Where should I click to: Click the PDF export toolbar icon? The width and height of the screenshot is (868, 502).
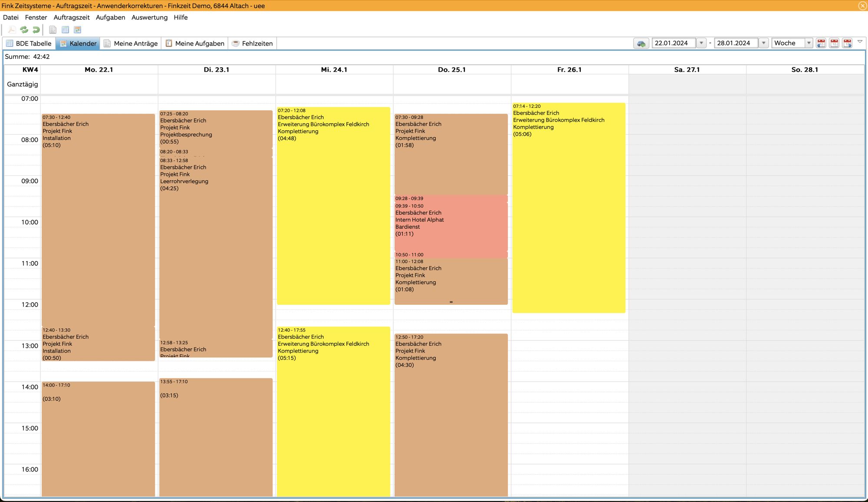point(12,30)
